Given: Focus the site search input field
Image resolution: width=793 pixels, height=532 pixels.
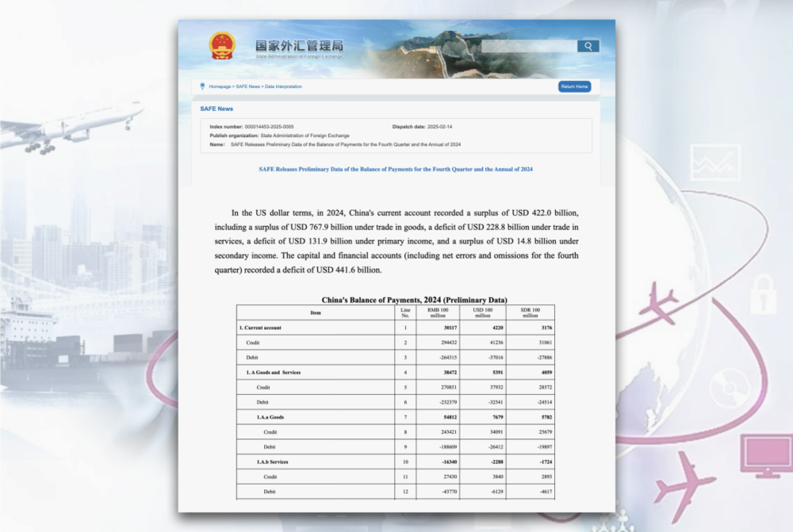Looking at the screenshot, I should (x=529, y=46).
